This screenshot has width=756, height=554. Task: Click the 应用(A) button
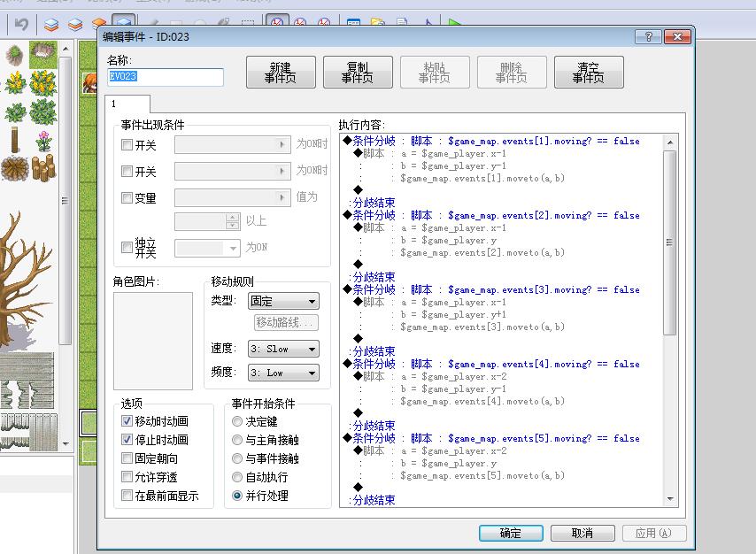pos(654,533)
